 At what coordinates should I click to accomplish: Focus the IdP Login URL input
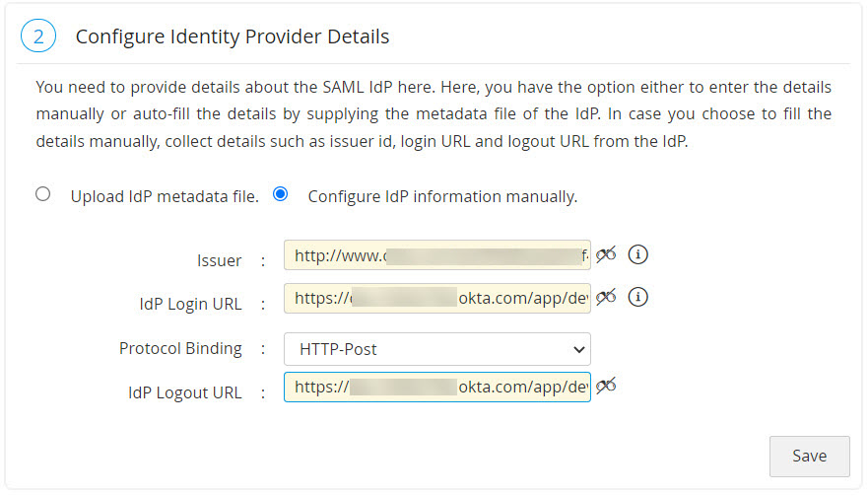click(x=436, y=297)
